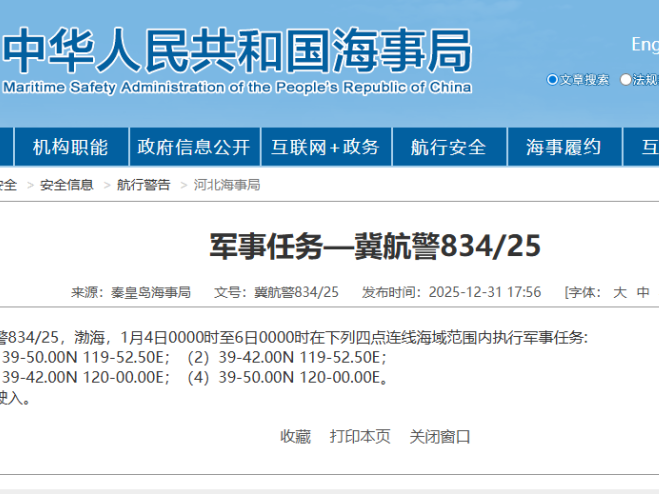Viewport: 659px width, 494px height.
Task: Click 打印本页 to print the page
Action: [360, 436]
